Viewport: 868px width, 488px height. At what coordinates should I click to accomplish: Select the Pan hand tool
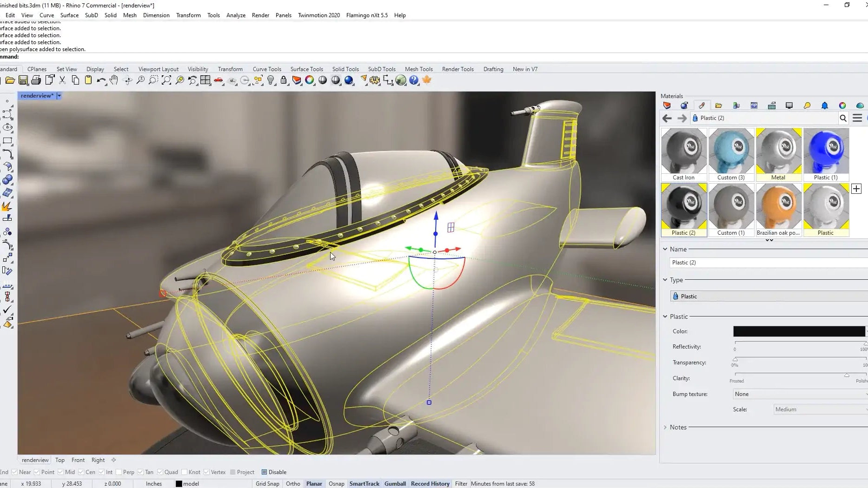(114, 80)
